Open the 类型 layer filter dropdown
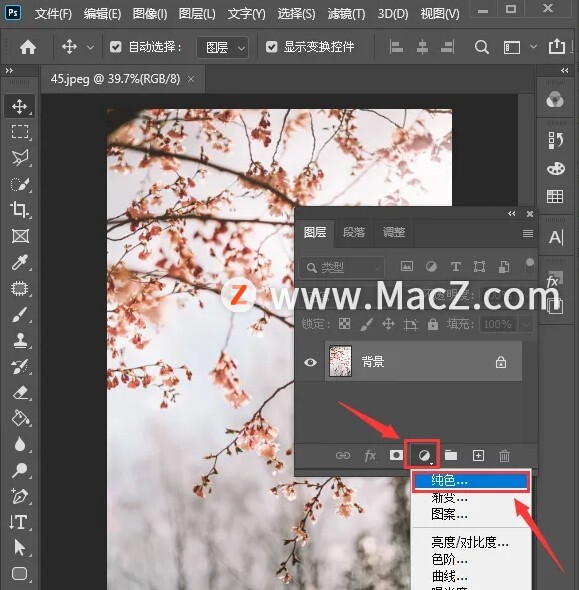This screenshot has height=590, width=579. click(x=342, y=268)
